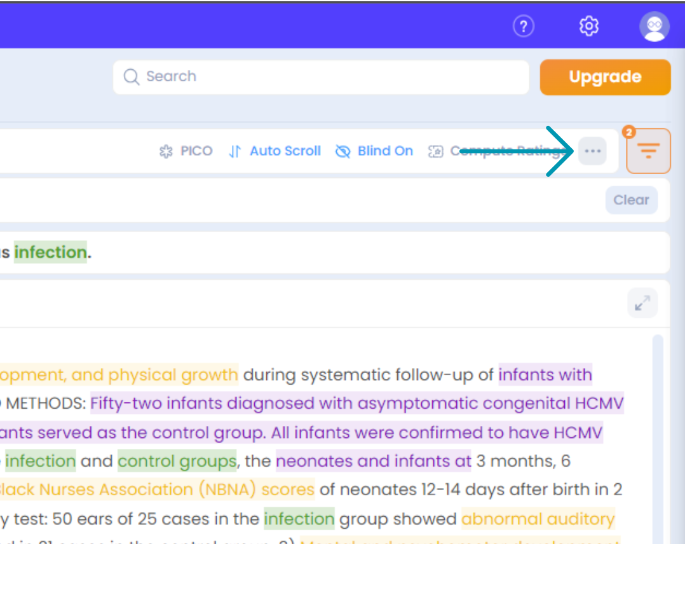This screenshot has height=616, width=685.
Task: Click the PICO snowflake icon
Action: (166, 151)
